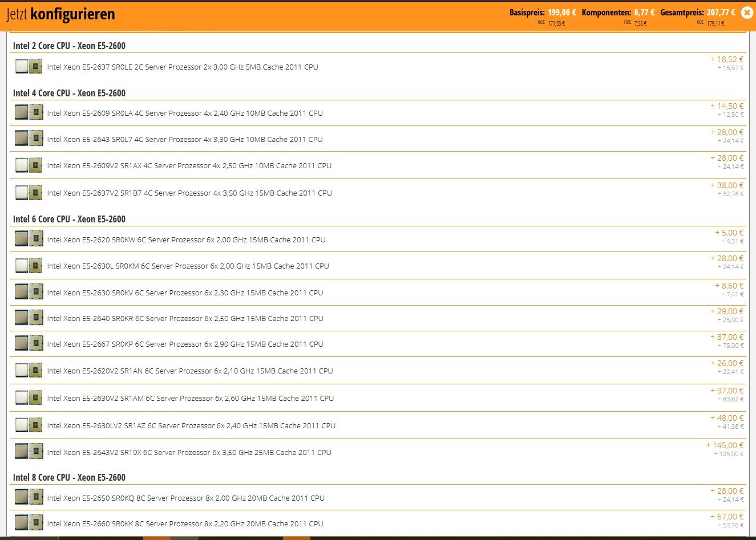Click the + 18,52 € price of E5-2637
Screen dimensions: 756x540
pyautogui.click(x=727, y=59)
